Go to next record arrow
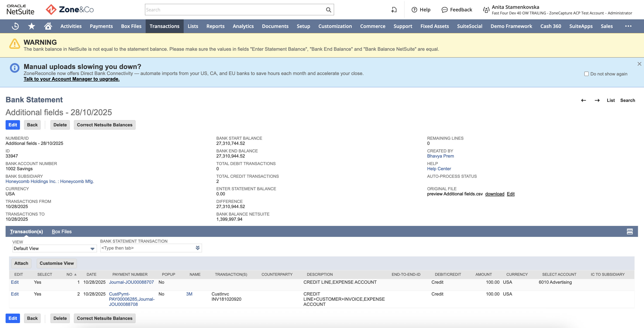 click(597, 100)
